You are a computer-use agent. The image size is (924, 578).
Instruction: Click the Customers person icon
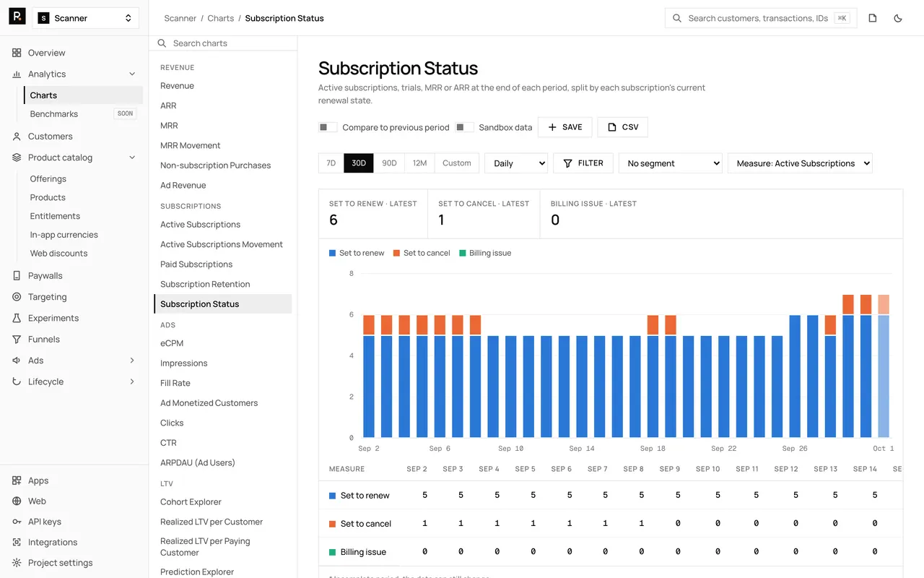pyautogui.click(x=17, y=136)
